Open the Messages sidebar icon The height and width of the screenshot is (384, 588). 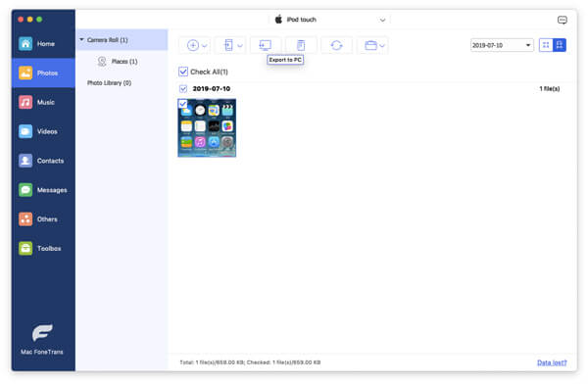coord(25,190)
